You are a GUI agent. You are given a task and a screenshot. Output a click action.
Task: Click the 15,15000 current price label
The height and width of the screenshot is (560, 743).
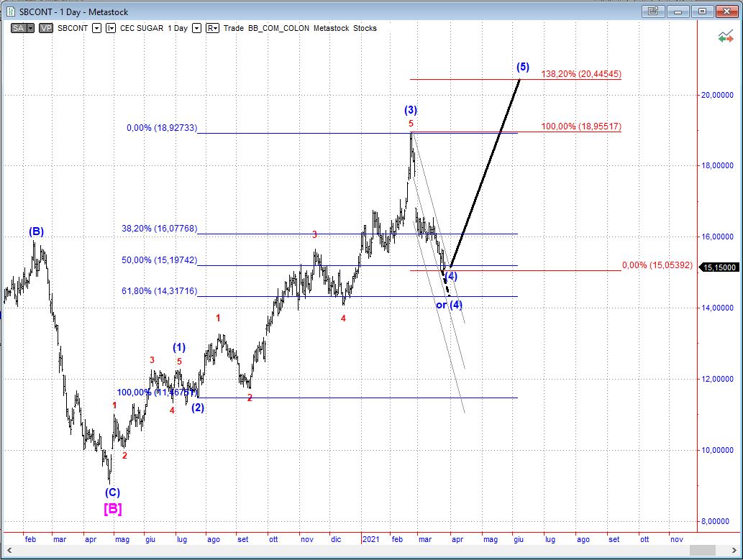[719, 267]
